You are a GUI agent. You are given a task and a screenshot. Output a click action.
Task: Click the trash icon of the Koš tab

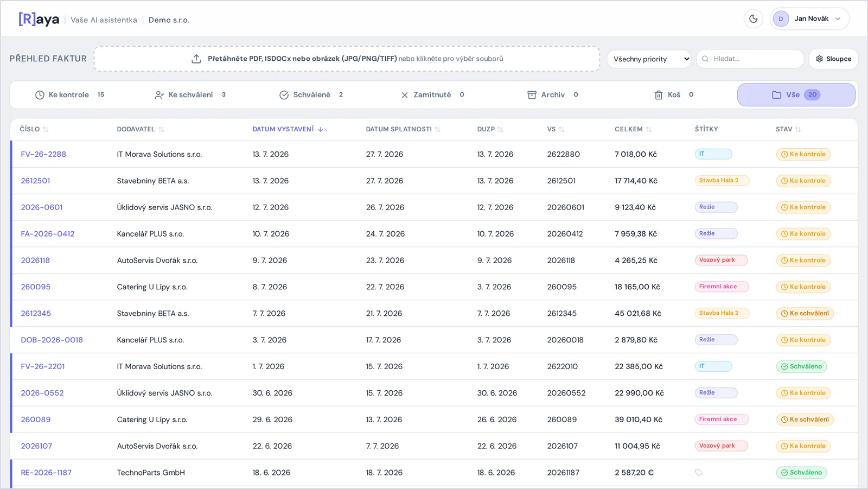659,95
